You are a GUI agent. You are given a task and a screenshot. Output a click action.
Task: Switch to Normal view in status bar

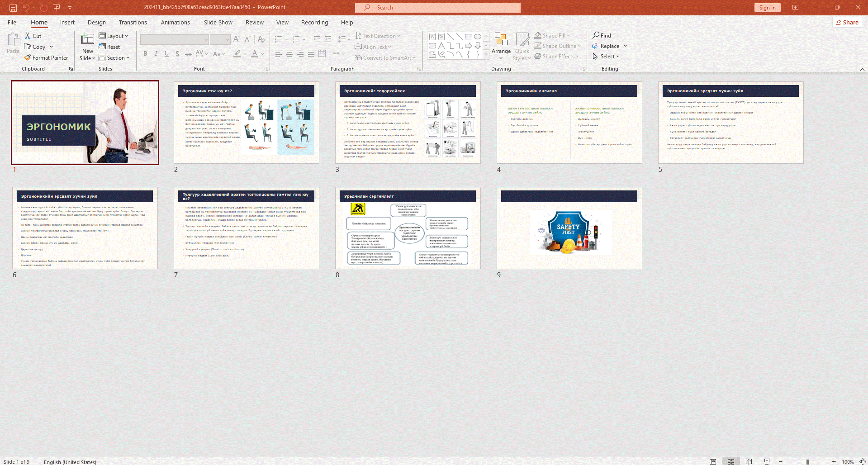[713, 461]
